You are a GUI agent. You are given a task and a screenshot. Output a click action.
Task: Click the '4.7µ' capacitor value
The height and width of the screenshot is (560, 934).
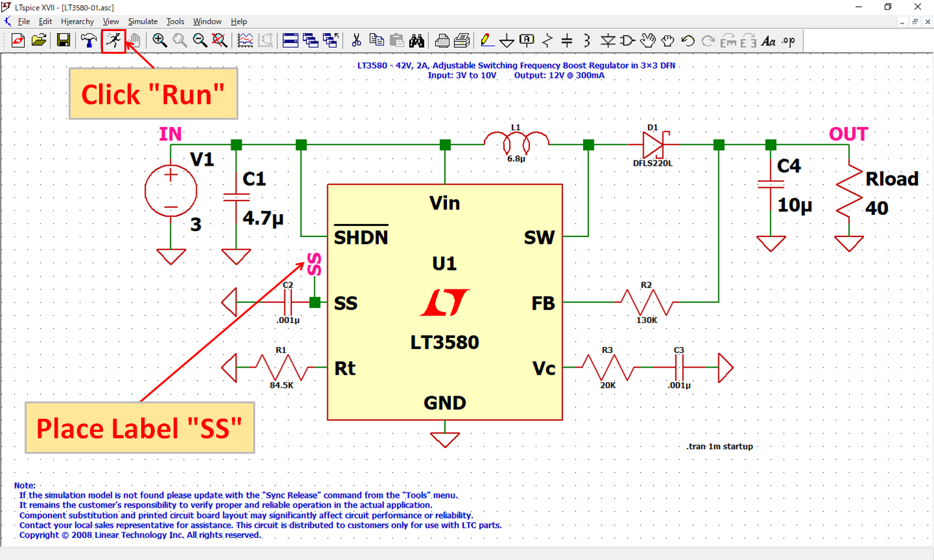[263, 218]
